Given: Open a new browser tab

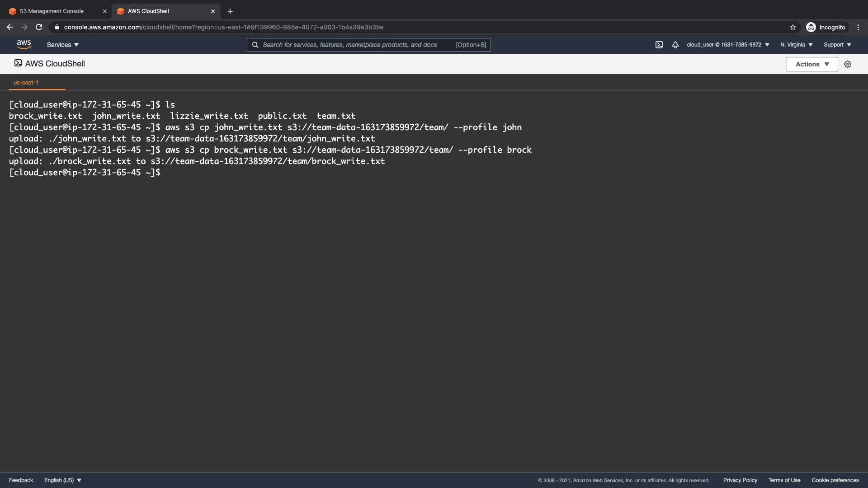Looking at the screenshot, I should 230,11.
